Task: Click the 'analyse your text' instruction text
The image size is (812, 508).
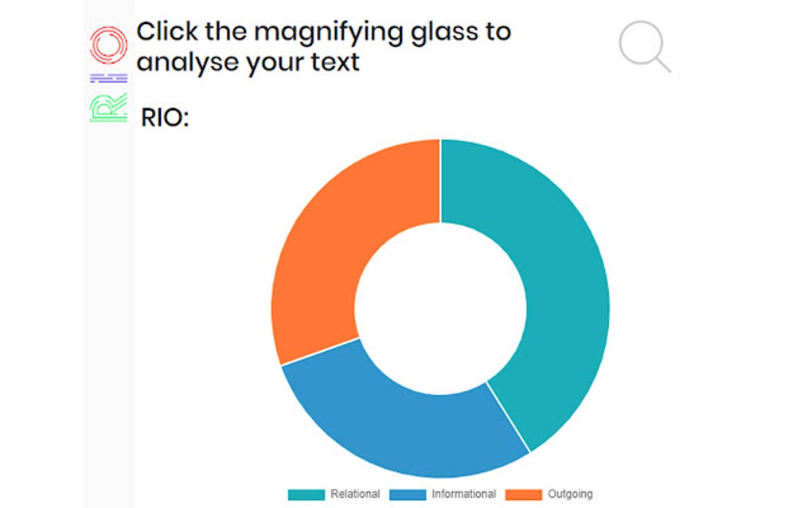Action: [x=248, y=61]
